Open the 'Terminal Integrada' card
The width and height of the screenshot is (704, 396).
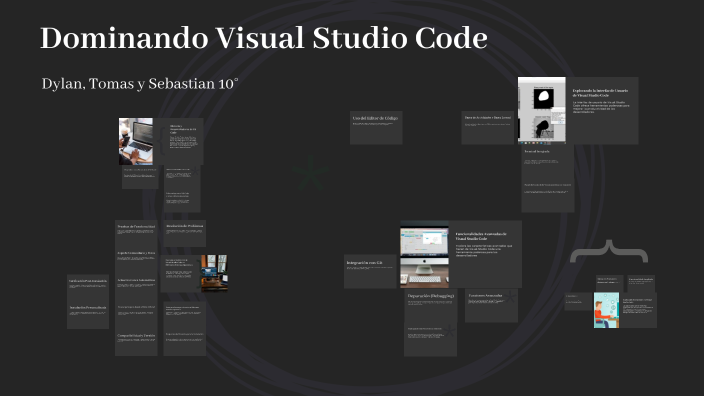click(x=547, y=162)
